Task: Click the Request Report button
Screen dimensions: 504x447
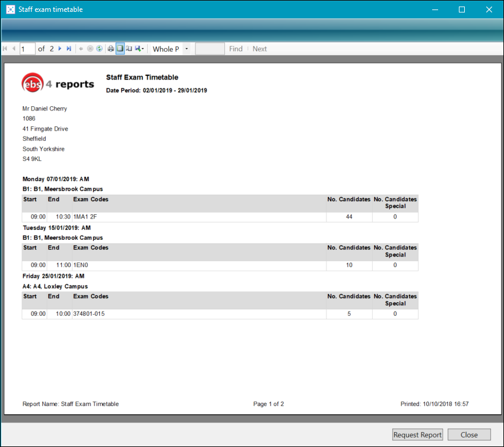Action: (x=417, y=435)
